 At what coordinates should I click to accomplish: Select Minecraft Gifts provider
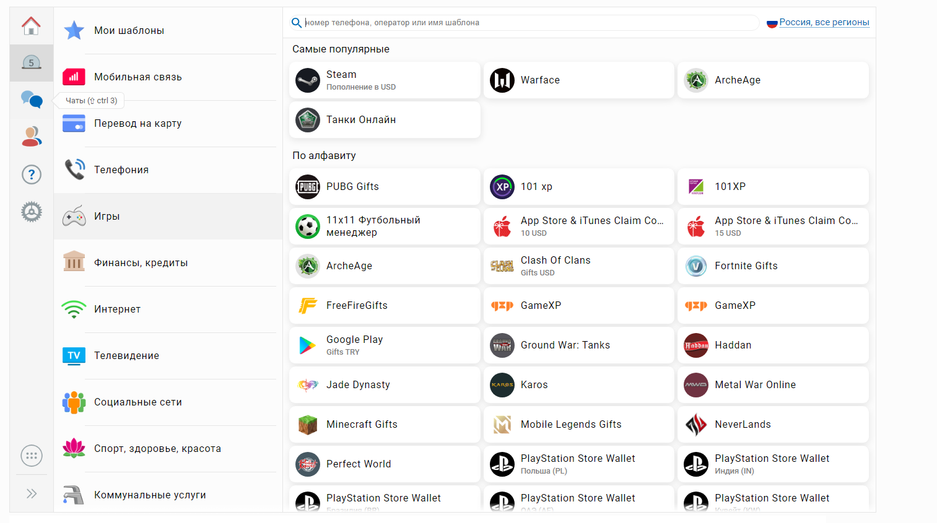[385, 424]
